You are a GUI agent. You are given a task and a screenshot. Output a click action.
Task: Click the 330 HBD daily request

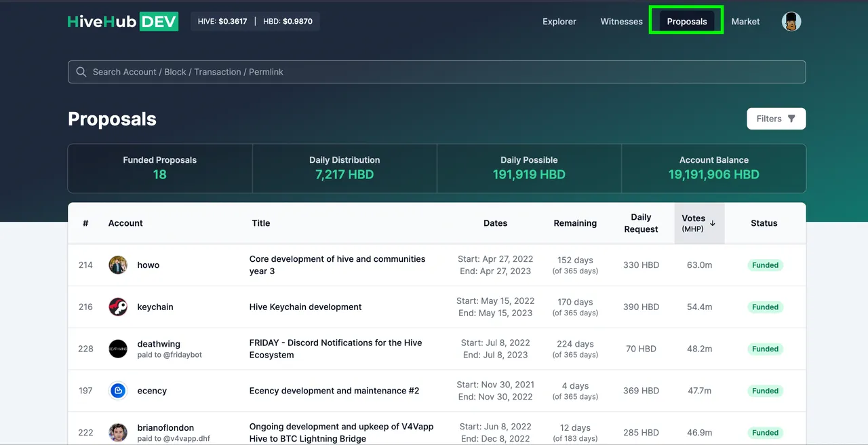point(641,265)
